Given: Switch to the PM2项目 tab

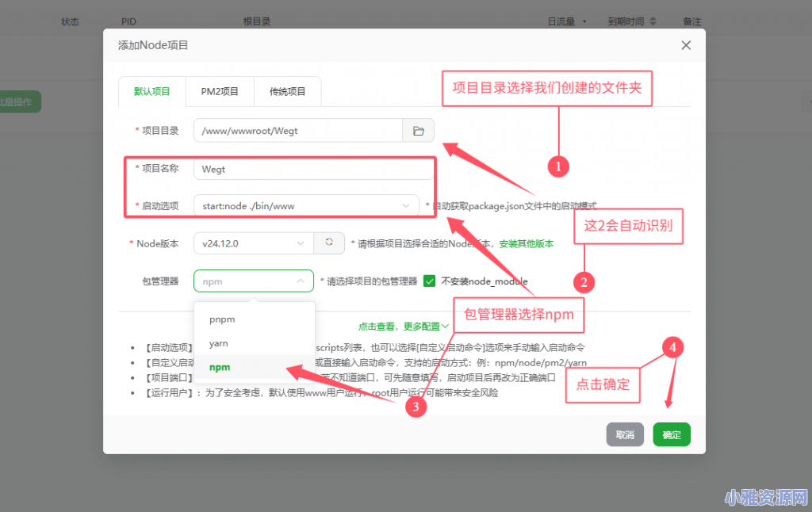Looking at the screenshot, I should tap(220, 90).
